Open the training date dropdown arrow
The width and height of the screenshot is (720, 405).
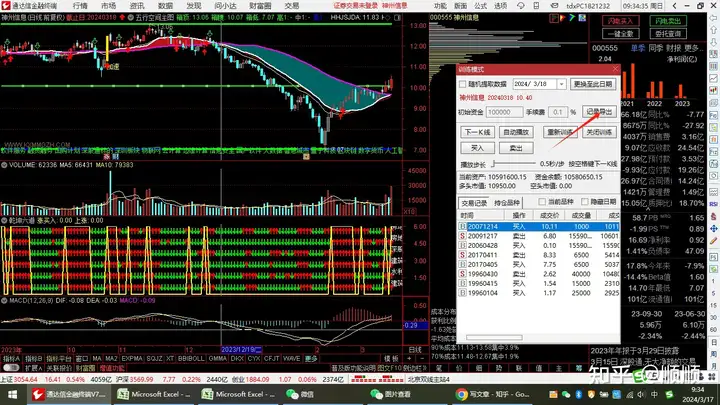tap(561, 84)
